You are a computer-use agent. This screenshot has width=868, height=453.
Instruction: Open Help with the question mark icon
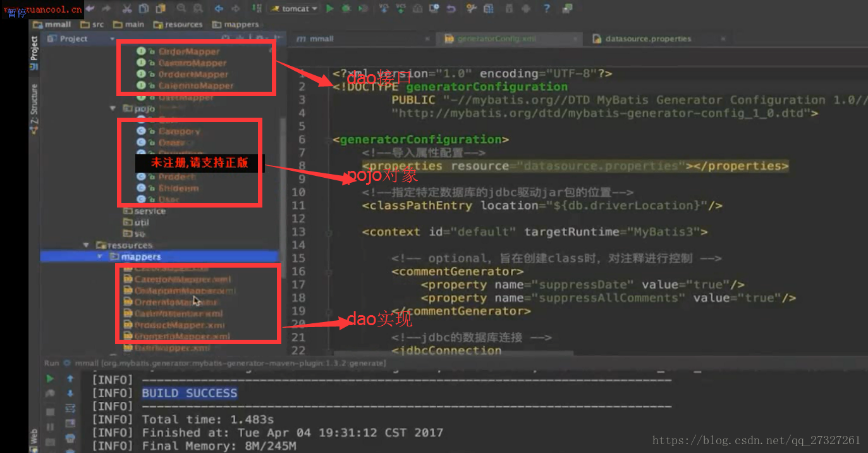547,9
